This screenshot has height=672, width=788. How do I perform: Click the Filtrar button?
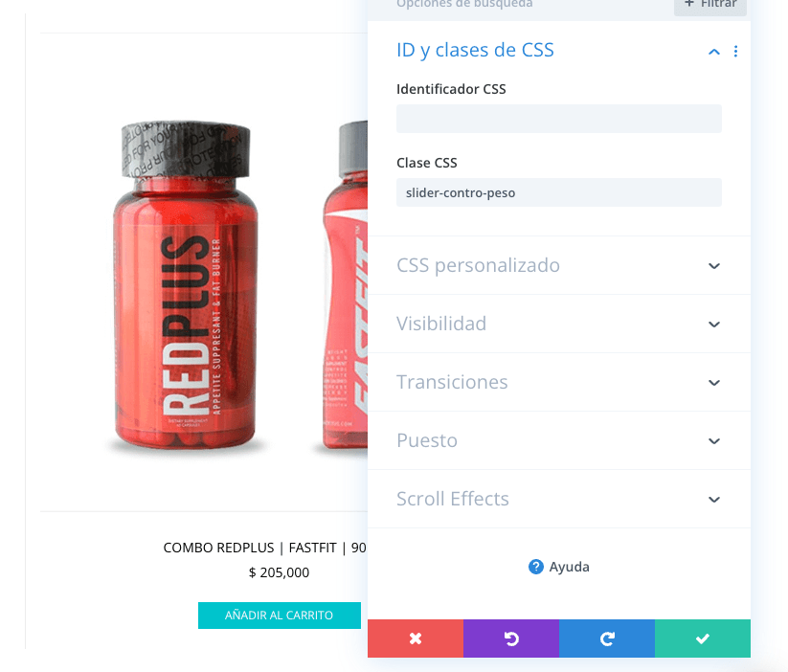tap(710, 5)
